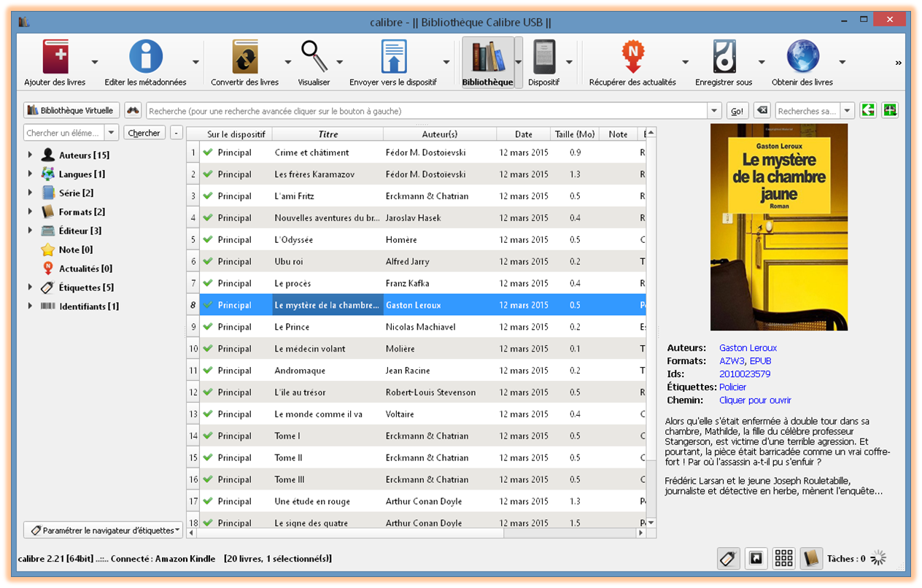Open the Visualiser magnifier tool

pos(314,57)
